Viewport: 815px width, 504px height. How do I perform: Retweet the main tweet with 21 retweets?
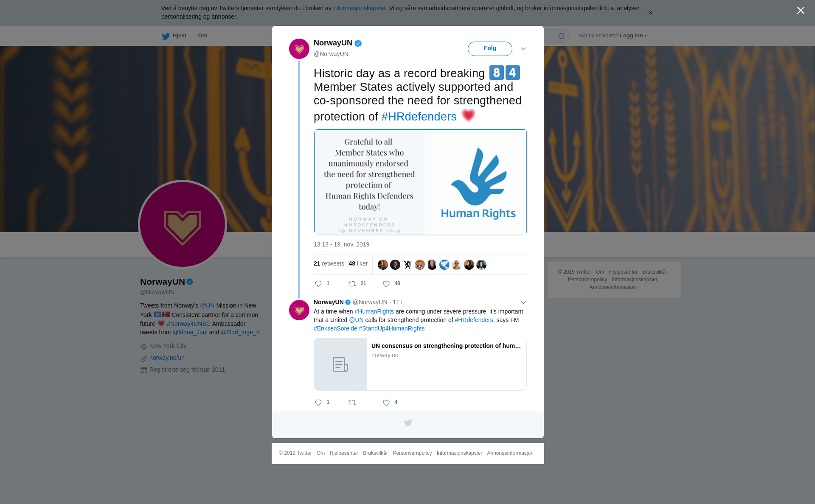(352, 284)
